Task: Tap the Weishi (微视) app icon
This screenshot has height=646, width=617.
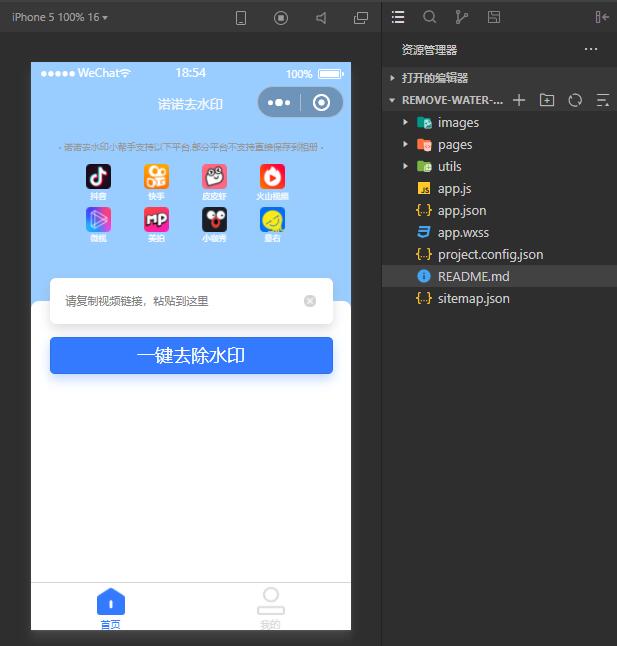Action: (98, 220)
